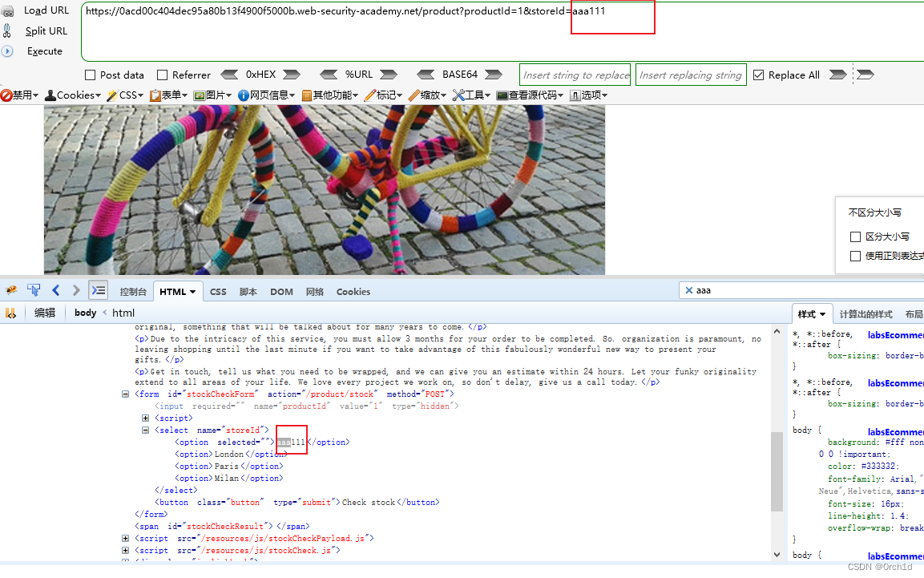Click the break on mutate icon
This screenshot has height=578, width=924.
tap(10, 313)
